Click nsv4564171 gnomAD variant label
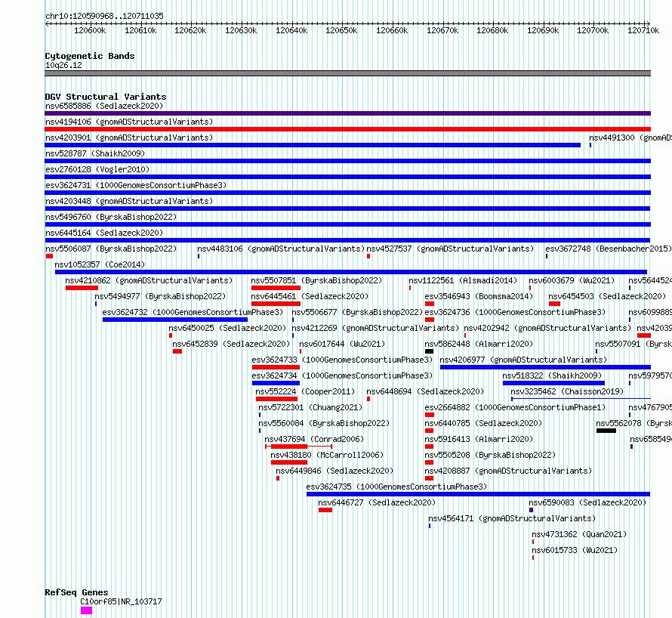 click(x=512, y=518)
